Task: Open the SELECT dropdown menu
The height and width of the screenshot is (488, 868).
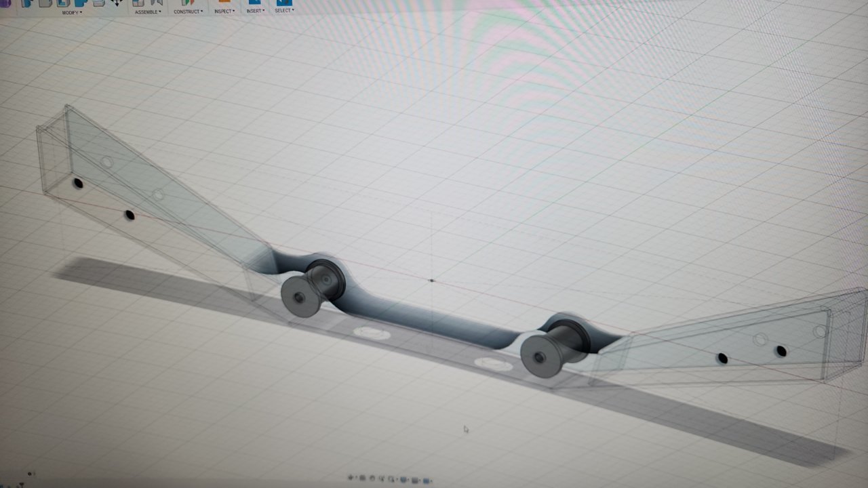Action: tap(283, 10)
